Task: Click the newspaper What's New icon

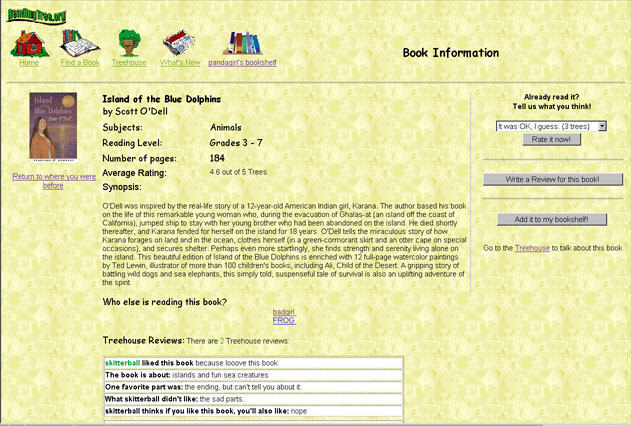Action: 179,42
